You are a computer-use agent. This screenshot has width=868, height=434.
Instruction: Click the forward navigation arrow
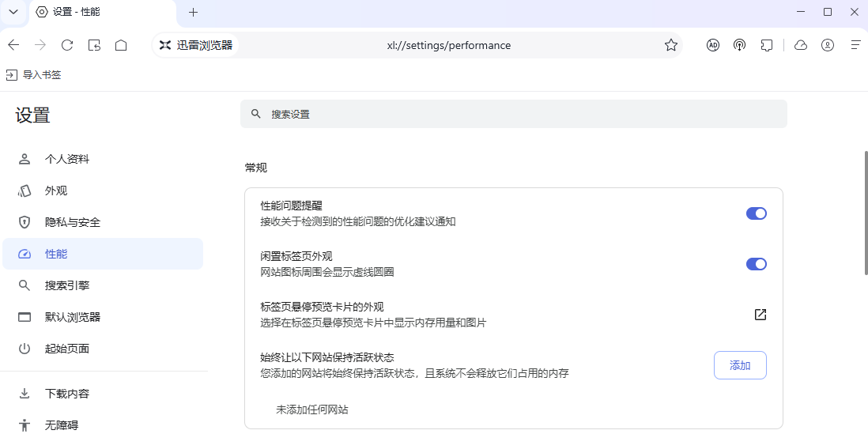(x=40, y=45)
